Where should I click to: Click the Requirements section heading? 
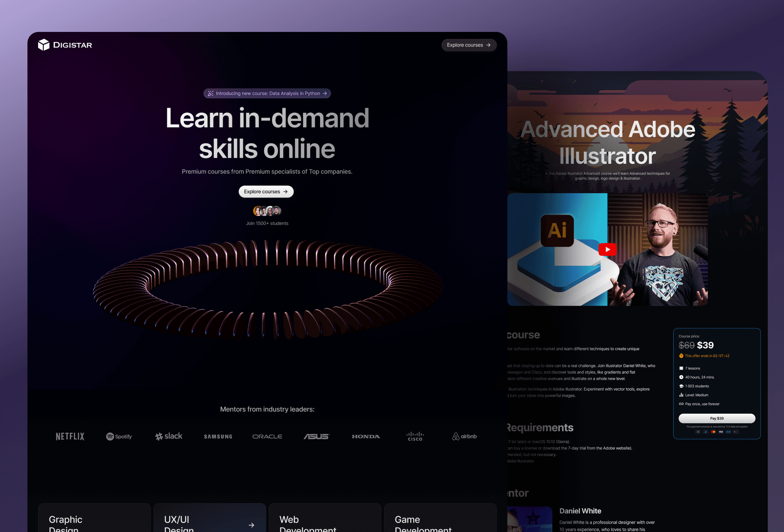[x=540, y=428]
